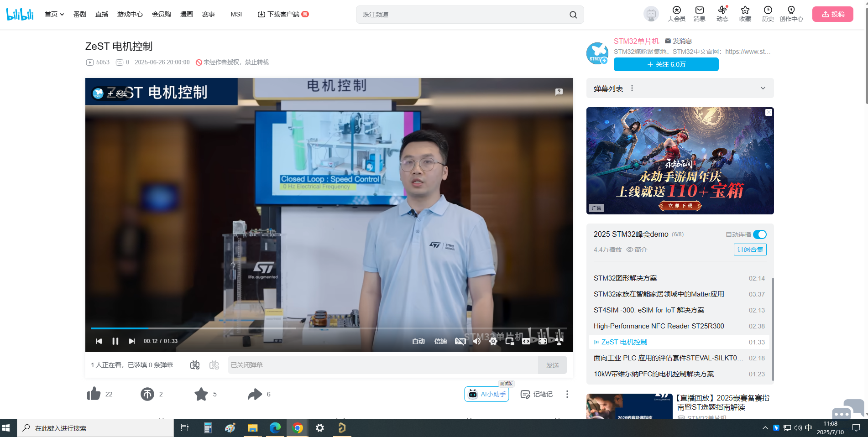Click the 投稿 upload button
868x437 pixels.
833,14
